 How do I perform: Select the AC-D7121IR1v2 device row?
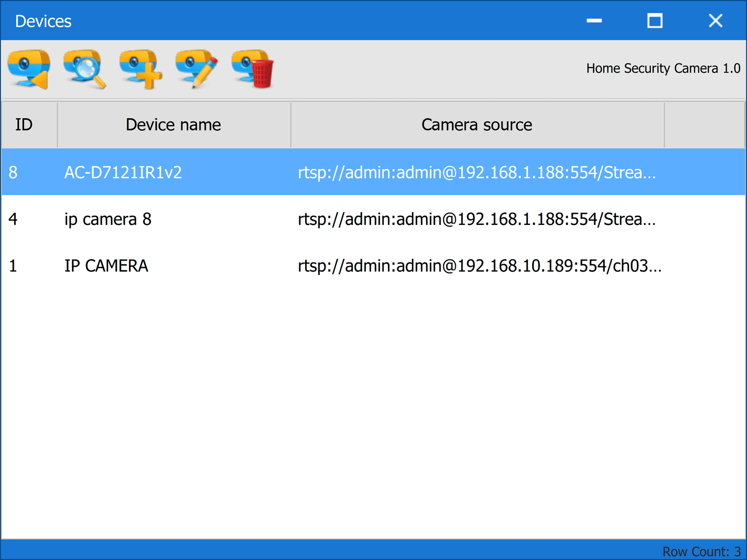pos(123,172)
